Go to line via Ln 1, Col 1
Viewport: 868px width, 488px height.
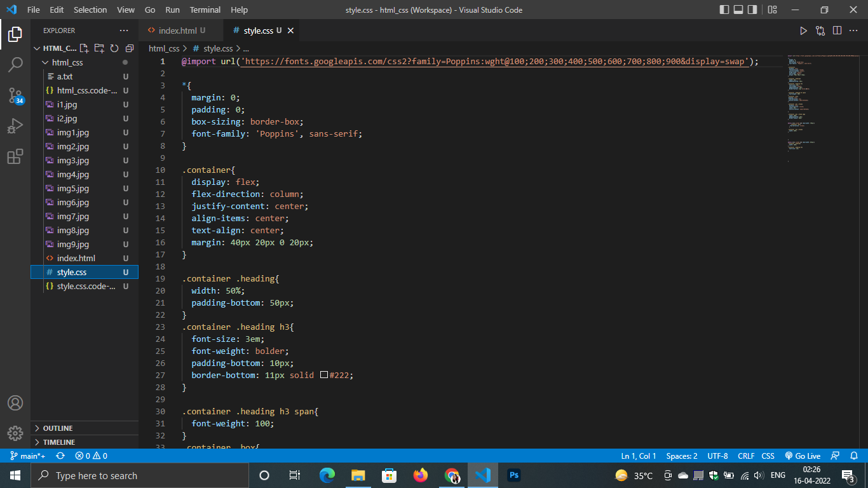(639, 456)
